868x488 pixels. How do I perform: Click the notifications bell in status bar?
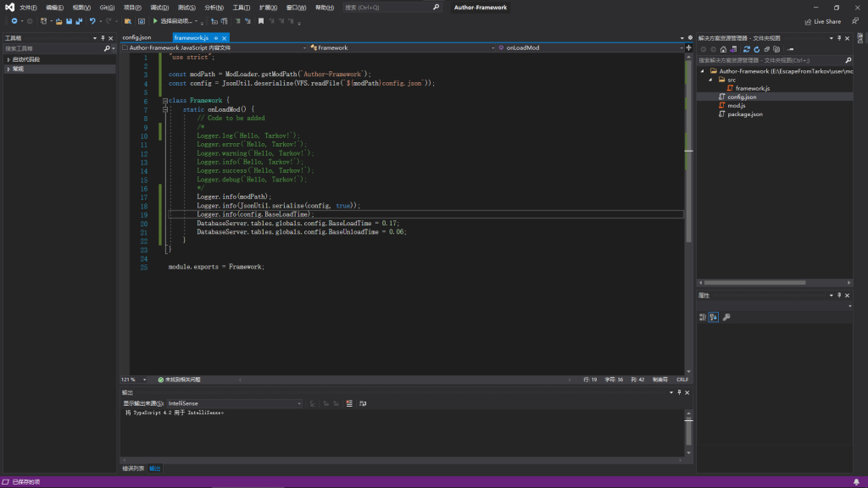point(856,482)
